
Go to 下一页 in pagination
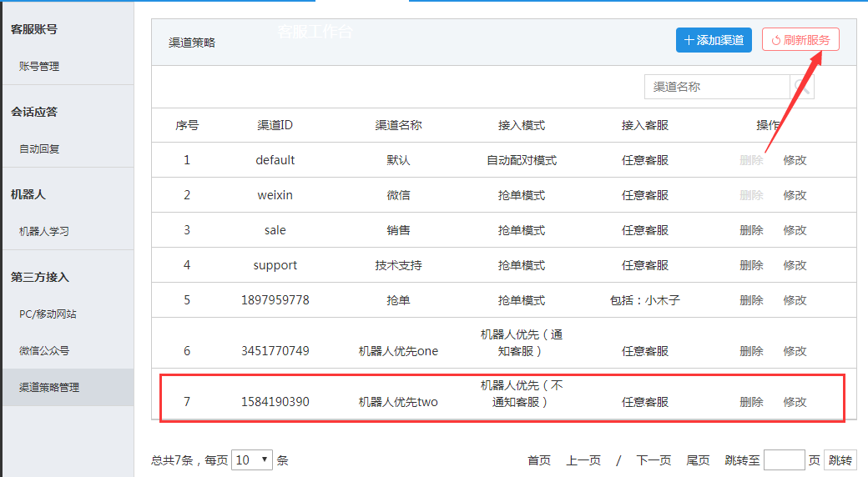click(654, 460)
